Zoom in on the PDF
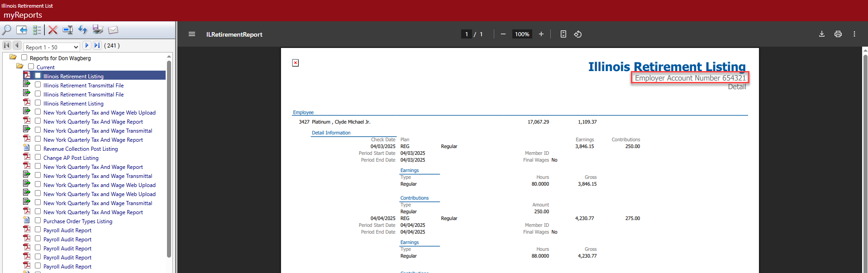The image size is (868, 273). pyautogui.click(x=541, y=34)
